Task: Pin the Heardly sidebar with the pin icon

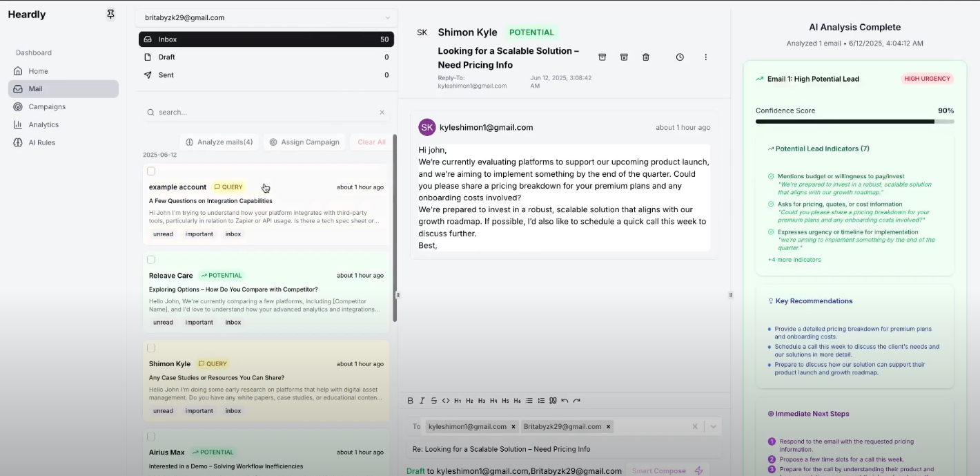Action: pos(110,15)
